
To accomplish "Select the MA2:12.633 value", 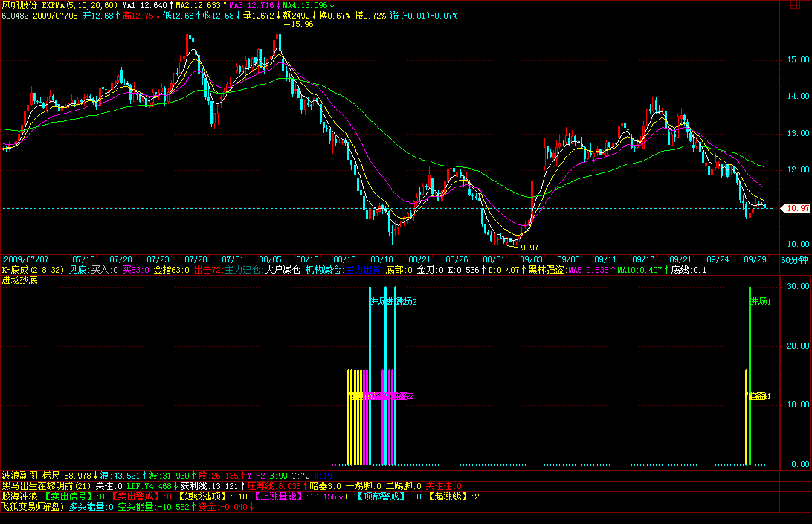I will pos(198,5).
